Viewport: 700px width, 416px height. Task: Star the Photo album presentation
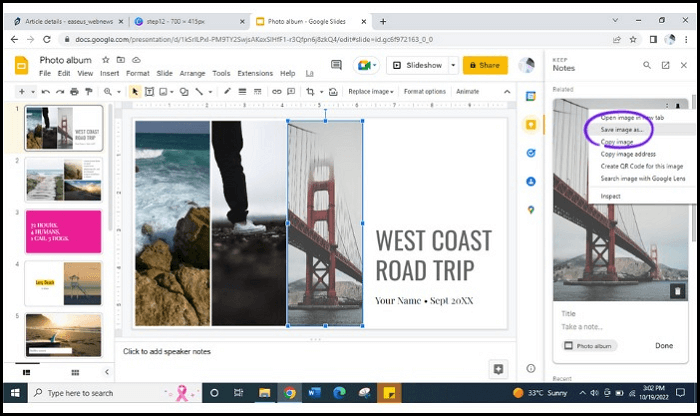pyautogui.click(x=106, y=60)
